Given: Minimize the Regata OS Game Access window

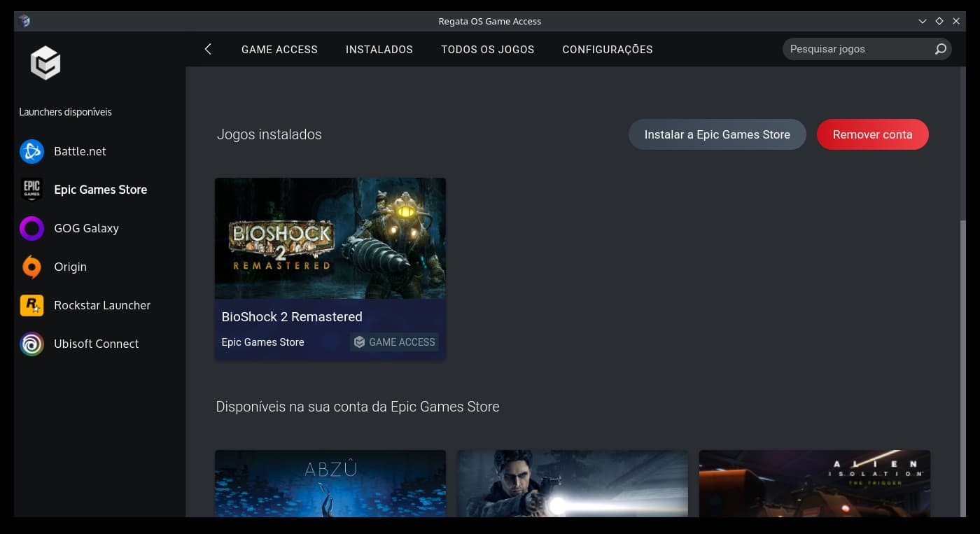Looking at the screenshot, I should click(x=923, y=21).
